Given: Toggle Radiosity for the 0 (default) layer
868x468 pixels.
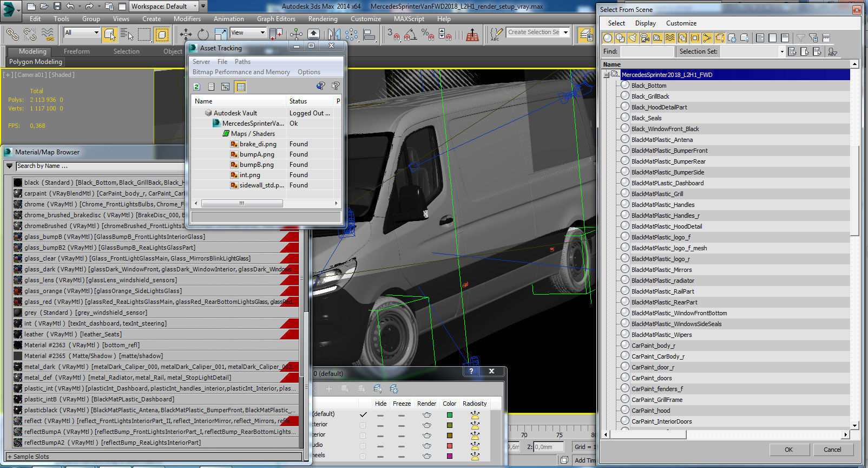Looking at the screenshot, I should click(x=475, y=415).
